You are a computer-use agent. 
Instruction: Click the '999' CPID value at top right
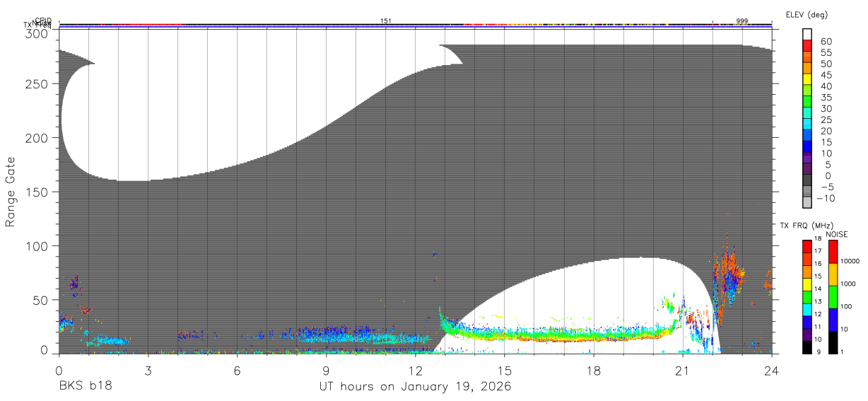(x=742, y=21)
